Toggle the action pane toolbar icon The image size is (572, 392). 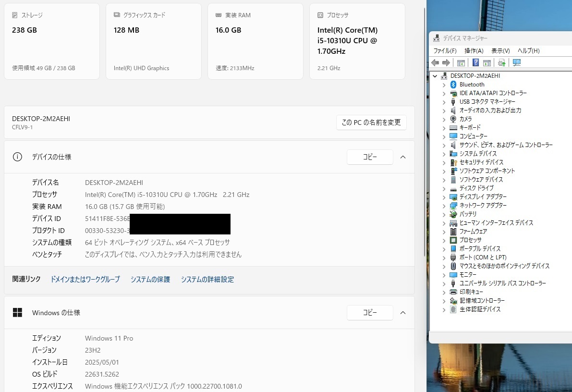point(487,63)
